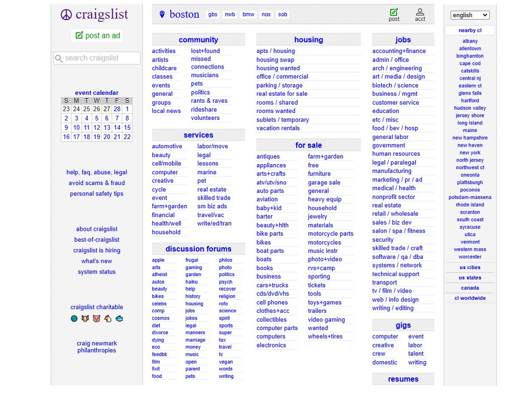This screenshot has height=403, width=532.
Task: Open the worcester nearby link
Action: pyautogui.click(x=470, y=257)
